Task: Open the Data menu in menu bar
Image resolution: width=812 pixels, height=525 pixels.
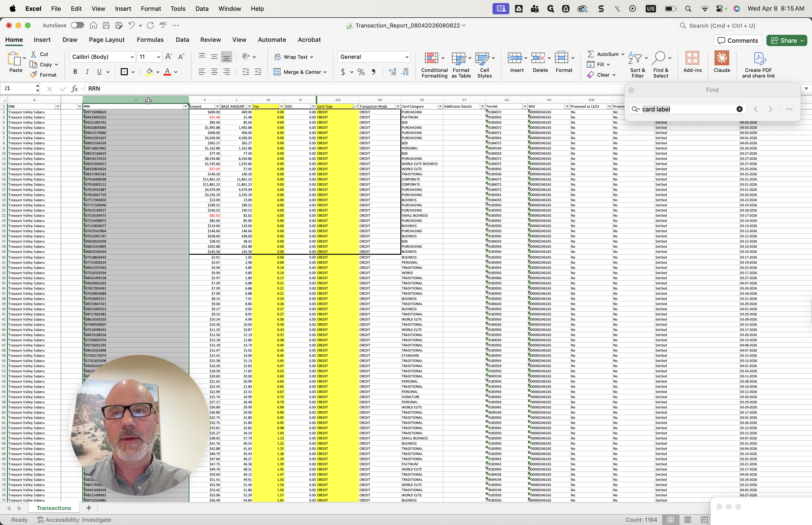Action: point(202,8)
